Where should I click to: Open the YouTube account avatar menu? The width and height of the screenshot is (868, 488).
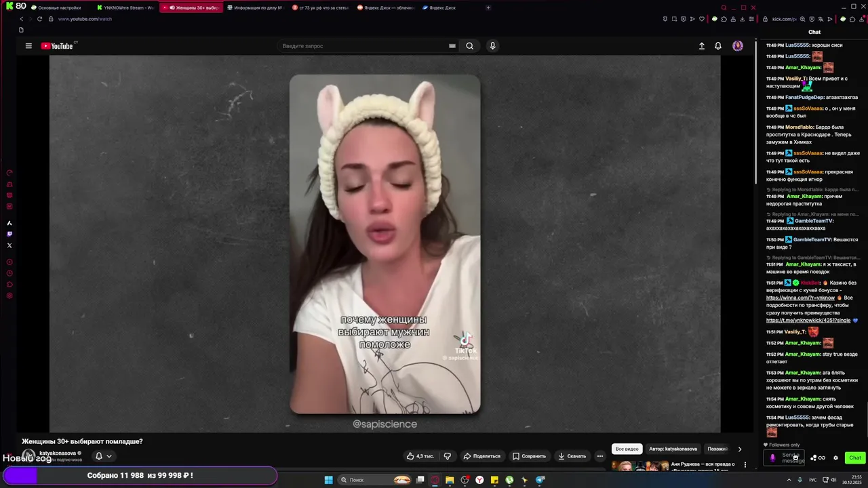pyautogui.click(x=738, y=46)
